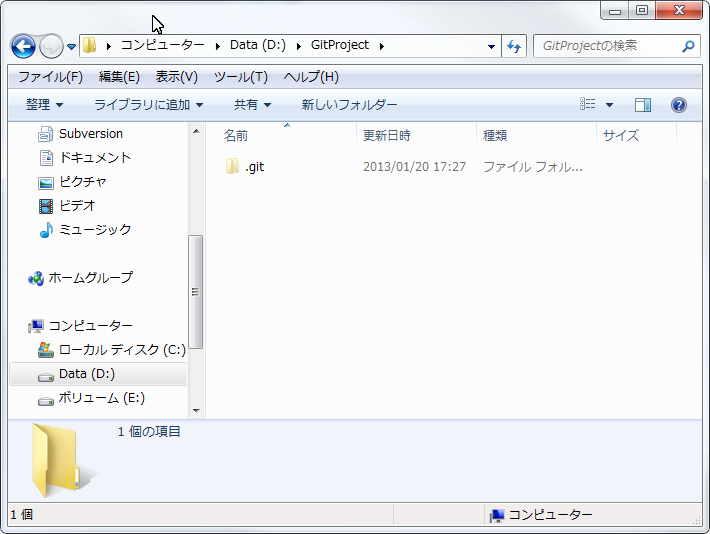
Task: Click the 新しいフォルダー button
Action: pos(349,105)
